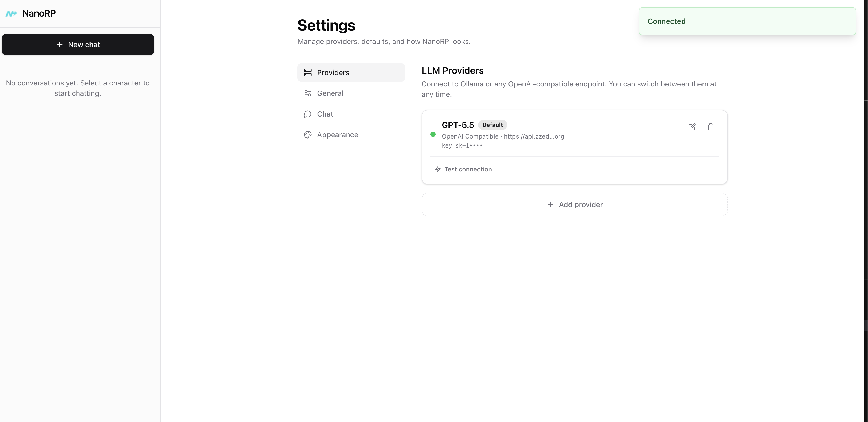Click the plus icon in New chat

60,45
